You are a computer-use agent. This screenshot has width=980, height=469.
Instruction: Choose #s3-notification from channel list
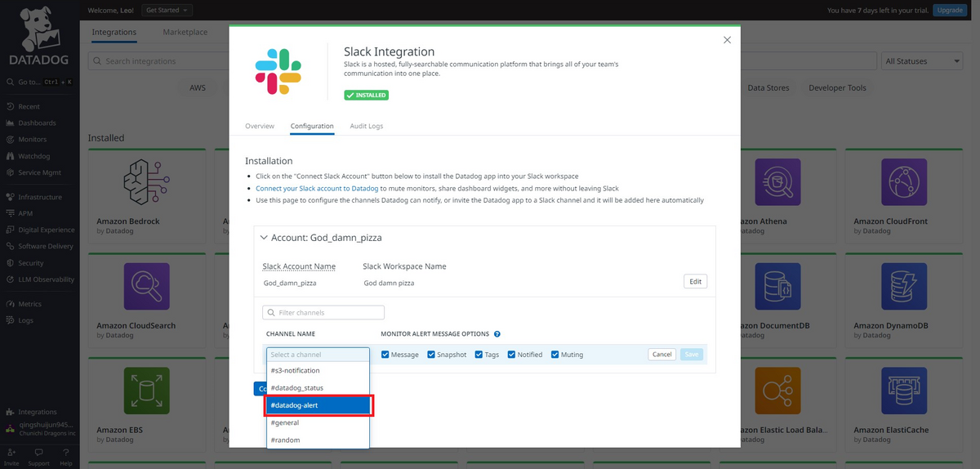coord(318,371)
